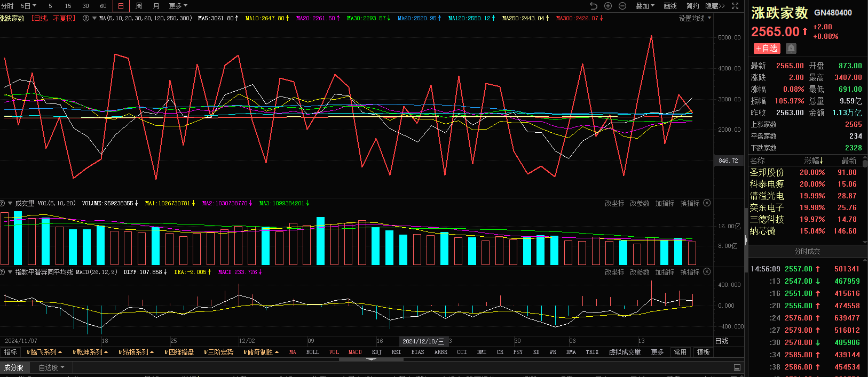Switch chart period to 周 (weekly)
Image resolution: width=868 pixels, height=377 pixels.
coord(139,6)
